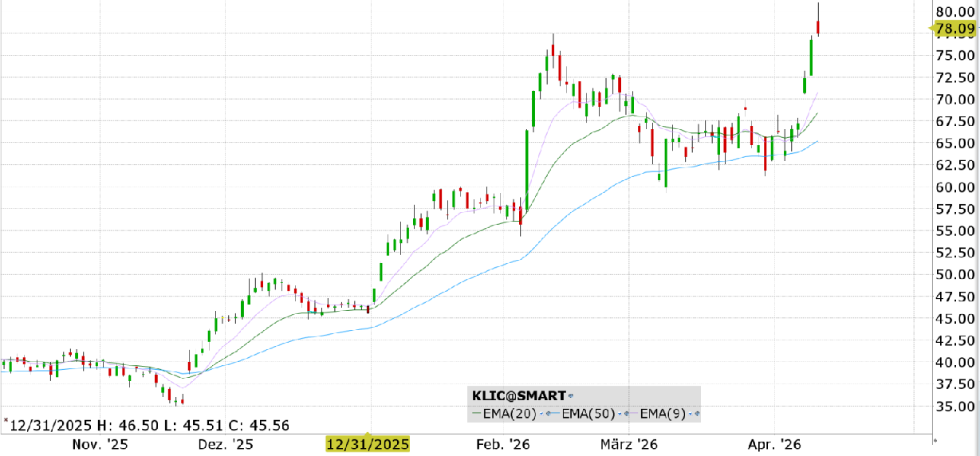Select the KLIC@SMART legend title
980x456 pixels.
tap(519, 395)
